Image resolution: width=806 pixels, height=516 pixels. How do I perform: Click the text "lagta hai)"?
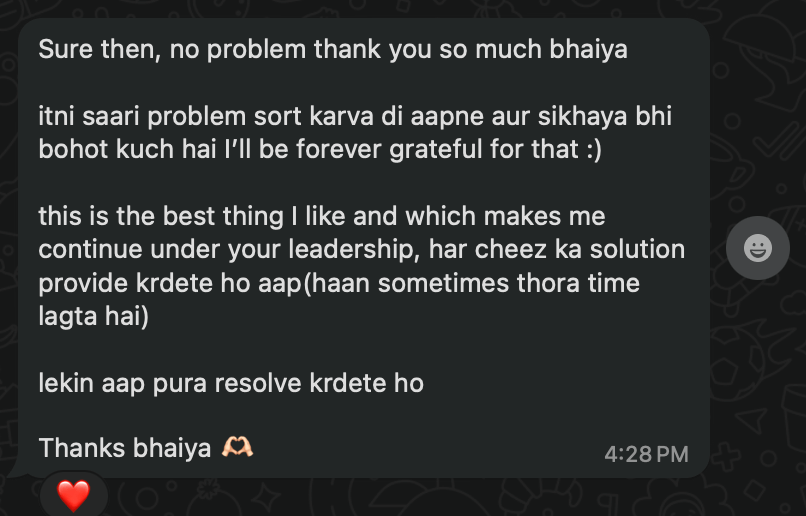94,316
